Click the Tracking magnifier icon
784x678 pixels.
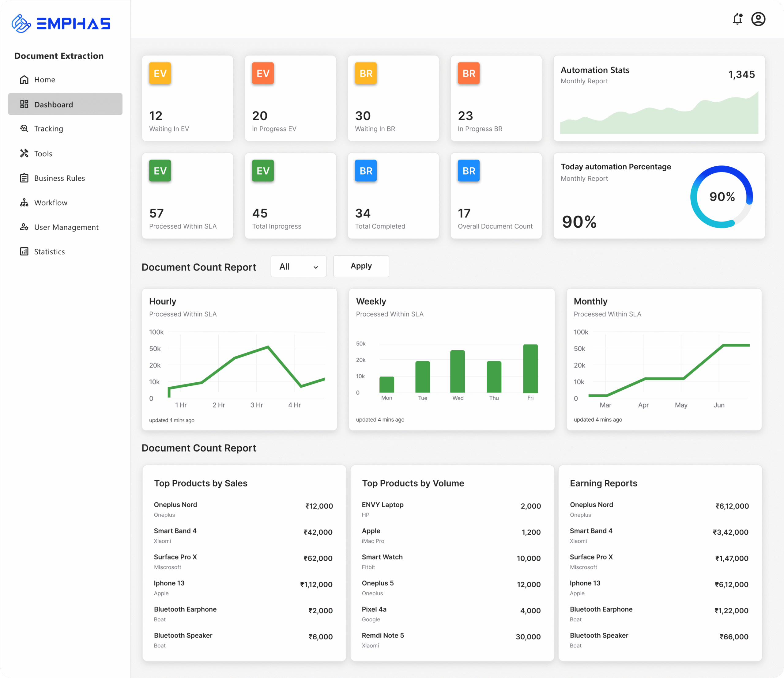pos(24,128)
